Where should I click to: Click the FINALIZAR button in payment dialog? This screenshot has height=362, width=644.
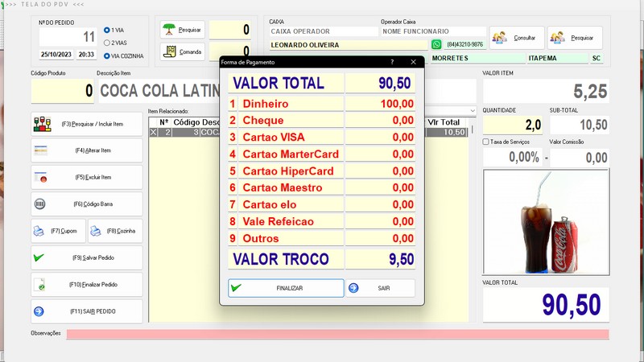click(286, 288)
